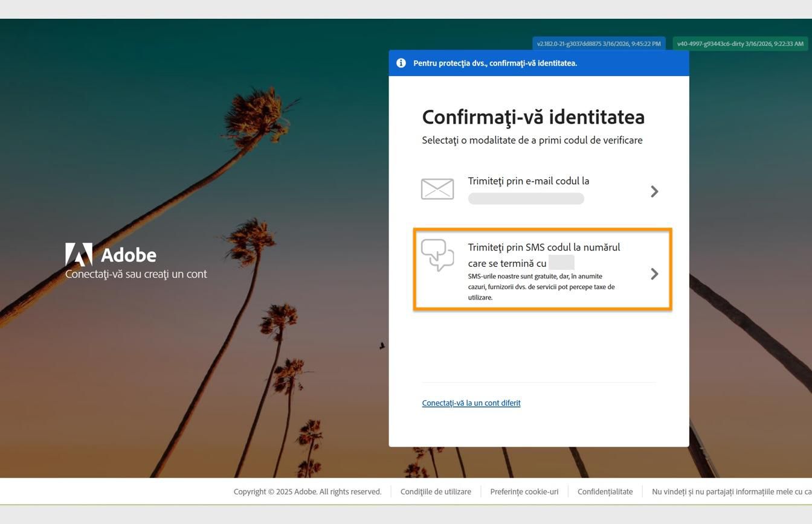
Task: Open the "Condițiile de utilizare" footer link
Action: 436,491
